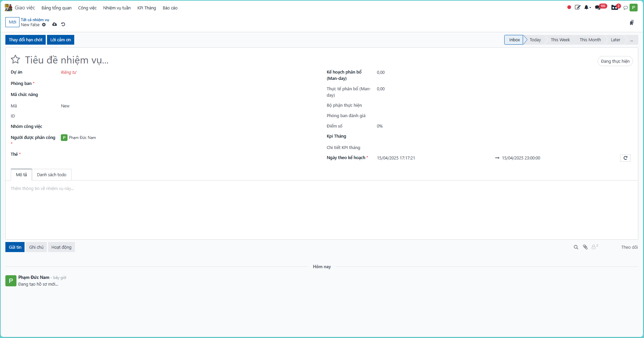This screenshot has height=338, width=644.
Task: Click the Gửi tin button
Action: point(15,247)
